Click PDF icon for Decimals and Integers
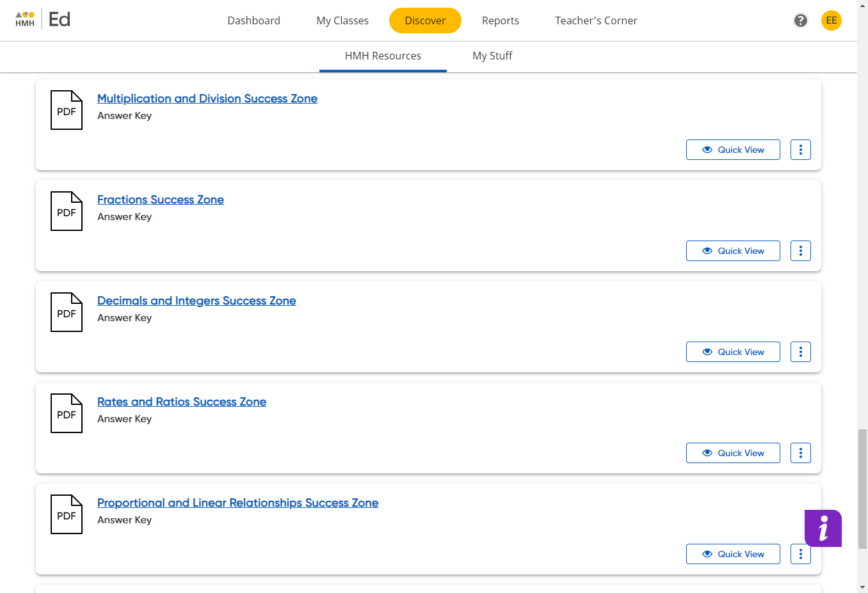 pyautogui.click(x=67, y=312)
